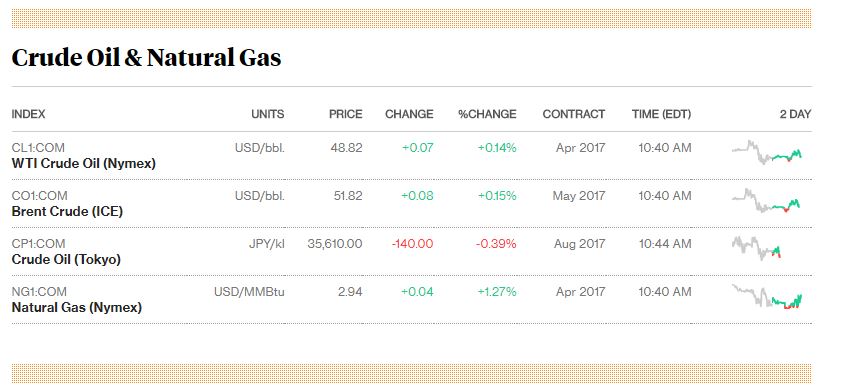This screenshot has width=846, height=392.
Task: Click the CL1:COM ticker symbol
Action: click(x=39, y=148)
